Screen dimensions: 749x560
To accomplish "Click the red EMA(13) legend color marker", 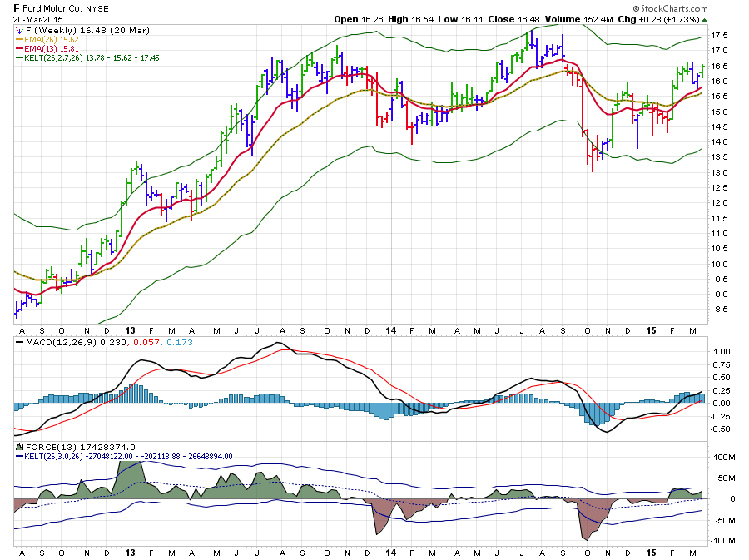I will [x=18, y=49].
